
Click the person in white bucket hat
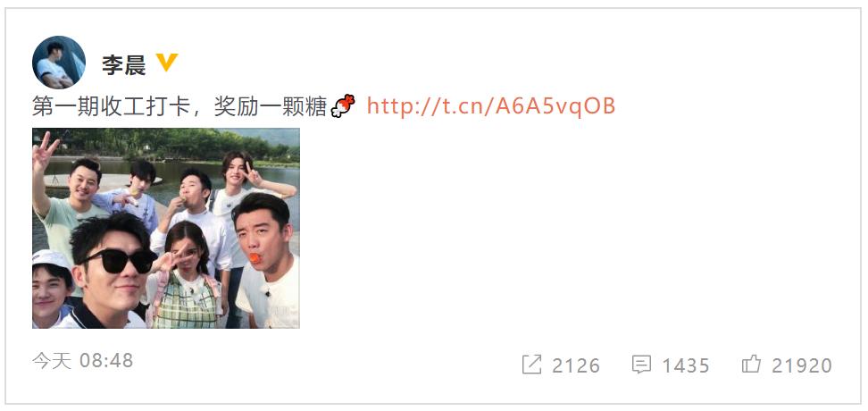point(51,288)
